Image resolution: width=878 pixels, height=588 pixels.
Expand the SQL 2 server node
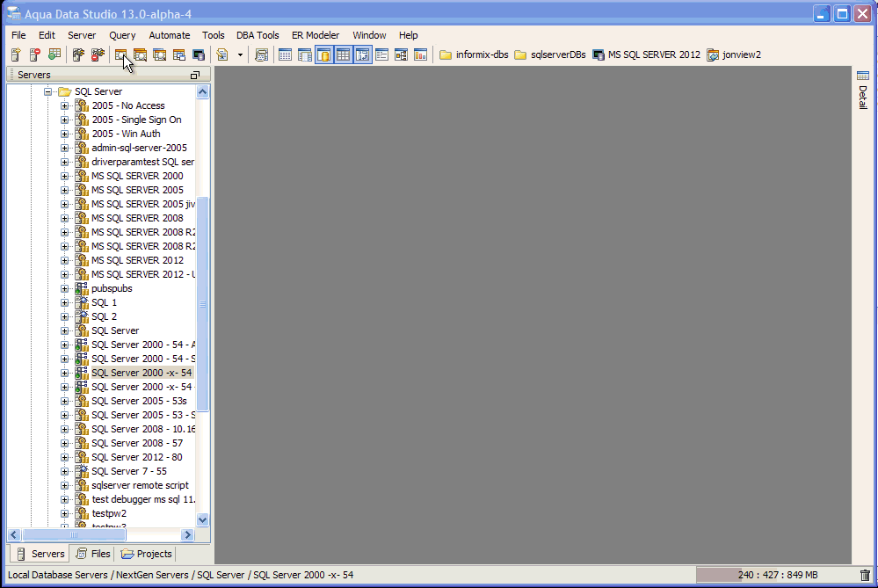(64, 316)
